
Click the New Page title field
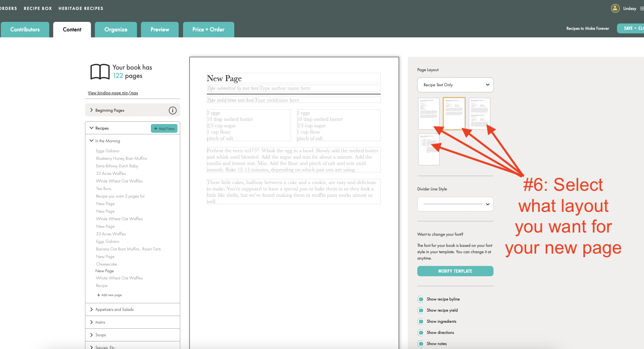(293, 78)
